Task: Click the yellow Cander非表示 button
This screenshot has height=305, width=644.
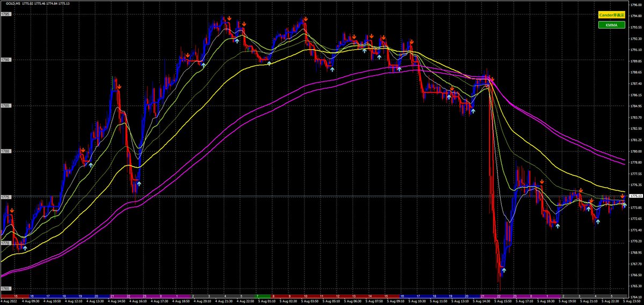Action: click(x=612, y=14)
